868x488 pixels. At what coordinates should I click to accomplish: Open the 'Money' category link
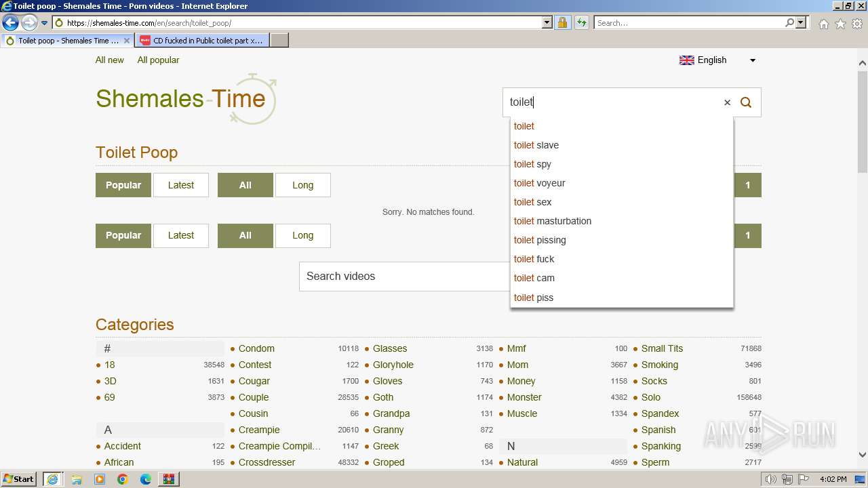[x=521, y=381]
